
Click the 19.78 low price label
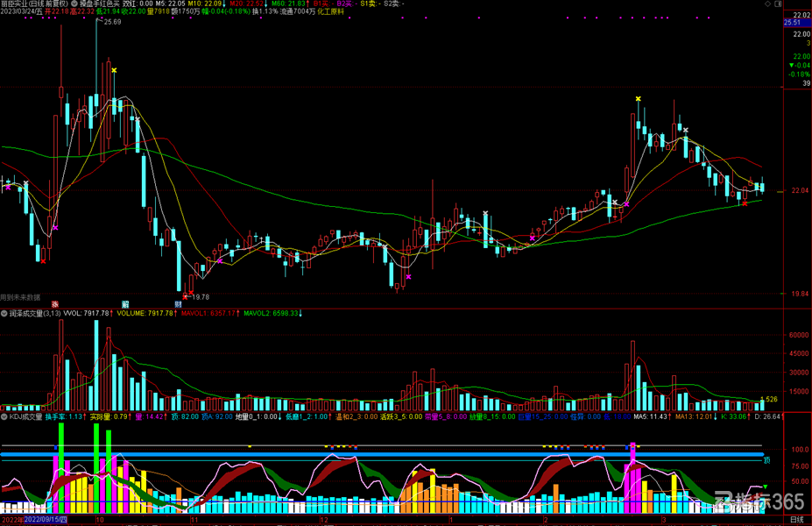(x=201, y=297)
